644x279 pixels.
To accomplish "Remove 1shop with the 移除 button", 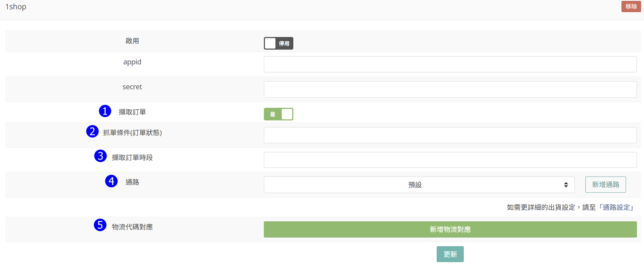I will [631, 6].
